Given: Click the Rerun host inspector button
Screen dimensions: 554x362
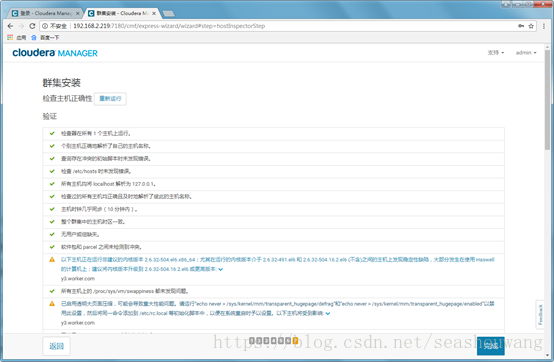Looking at the screenshot, I should pyautogui.click(x=110, y=99).
